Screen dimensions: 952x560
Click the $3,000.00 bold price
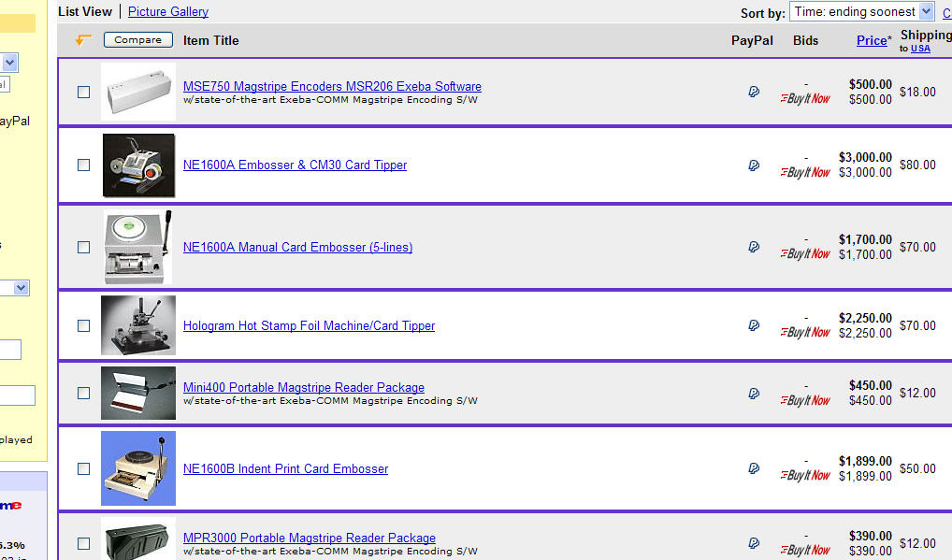click(x=865, y=157)
